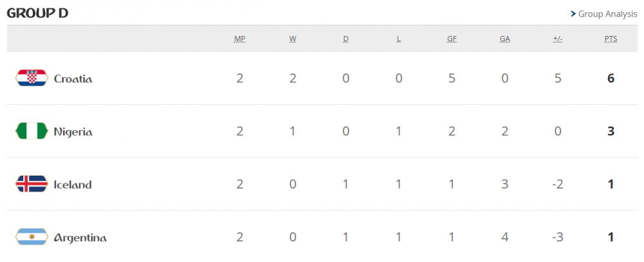Image resolution: width=644 pixels, height=262 pixels.
Task: Click the L losses column header
Action: click(x=399, y=39)
